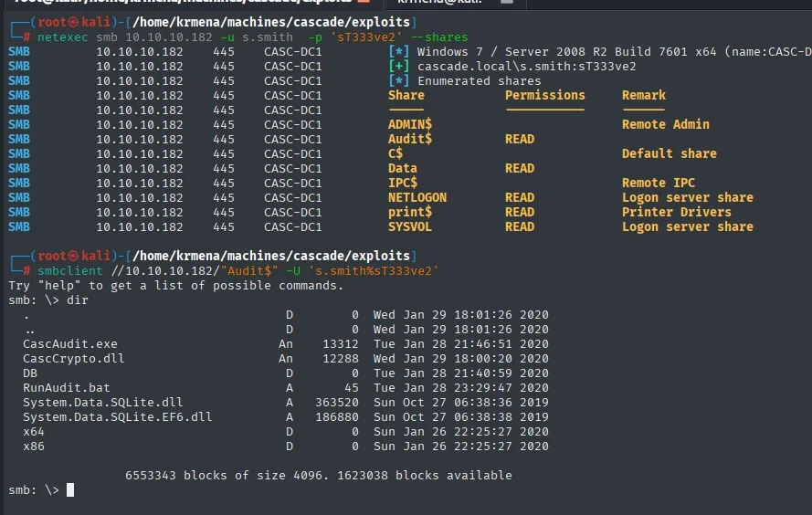Image resolution: width=812 pixels, height=515 pixels.
Task: Click the Share column header
Action: (406, 95)
